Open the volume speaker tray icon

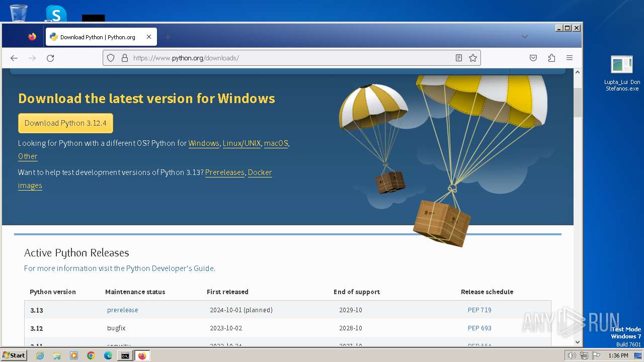click(x=572, y=355)
